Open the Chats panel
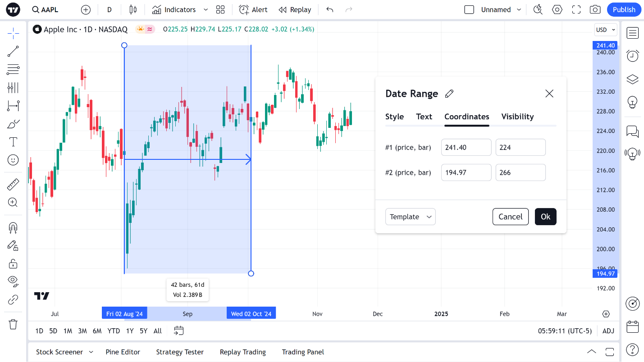644x362 pixels. 633,131
